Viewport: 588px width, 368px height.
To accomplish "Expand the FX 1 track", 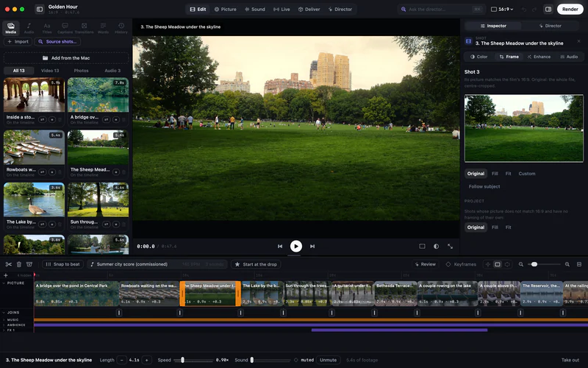I will point(4,330).
